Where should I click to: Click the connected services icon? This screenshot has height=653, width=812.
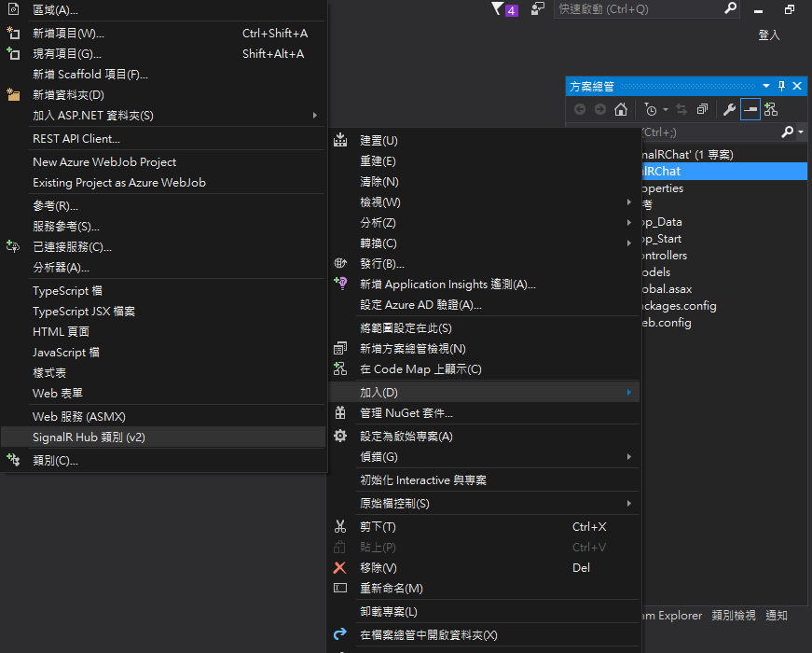click(x=13, y=246)
